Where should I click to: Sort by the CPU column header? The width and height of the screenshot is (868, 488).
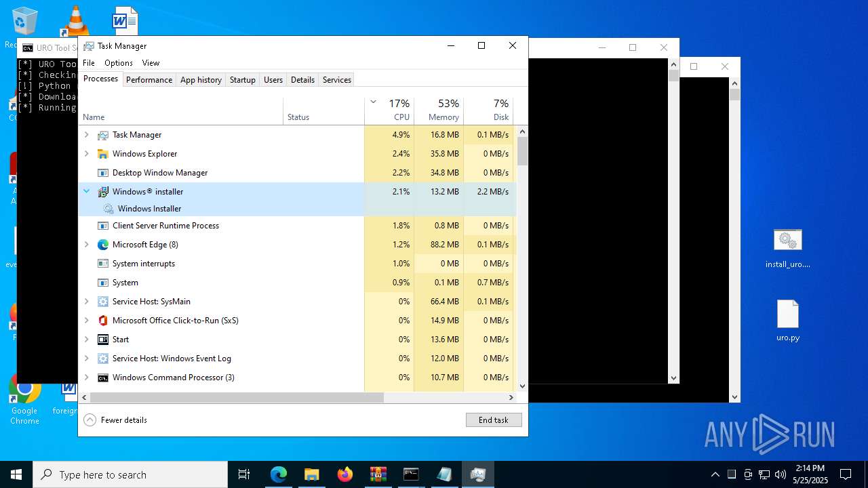click(389, 111)
